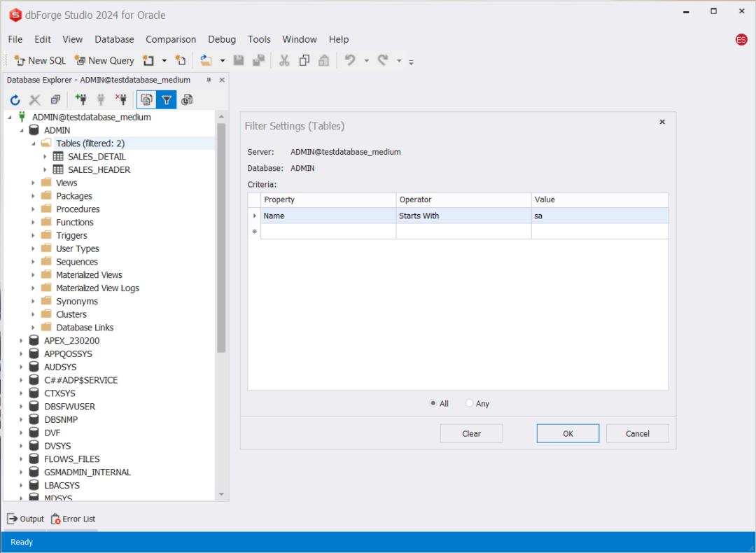Select the All radio button
756x553 pixels.
coord(434,403)
